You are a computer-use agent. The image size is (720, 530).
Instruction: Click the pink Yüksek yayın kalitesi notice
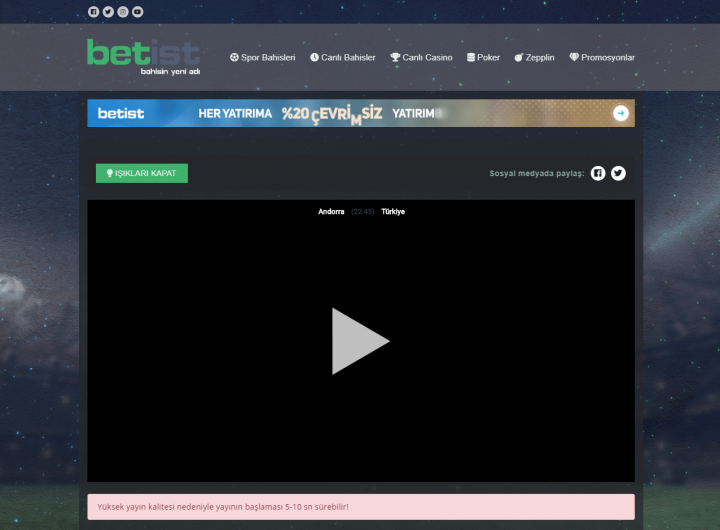(x=361, y=507)
